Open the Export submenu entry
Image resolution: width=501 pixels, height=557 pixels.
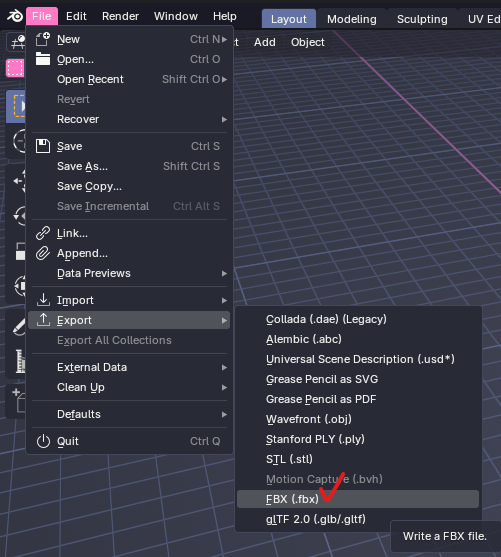click(129, 320)
